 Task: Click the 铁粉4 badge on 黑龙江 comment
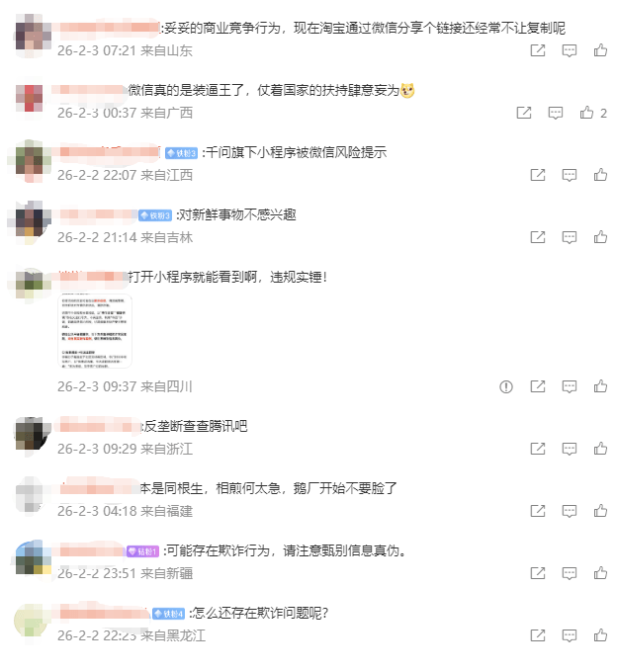(x=168, y=614)
